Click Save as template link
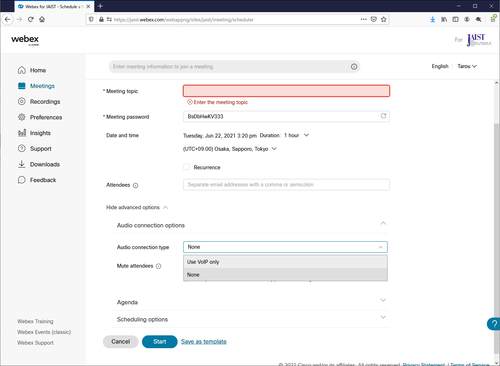Screen dimensions: 500x366 204,341
